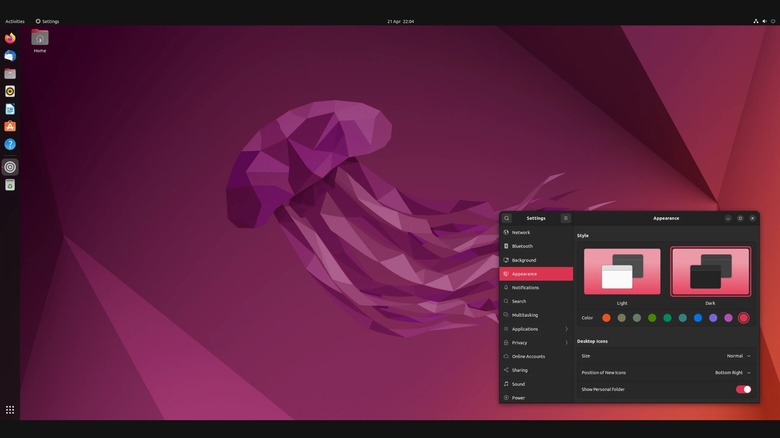Screen dimensions: 780x438
Task: Click the network icon in top bar
Action: point(756,21)
